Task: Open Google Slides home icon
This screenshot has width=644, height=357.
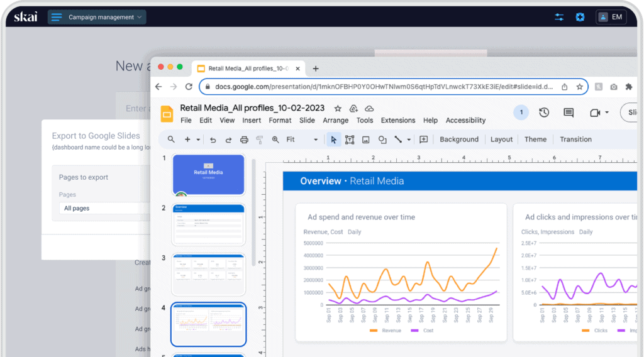Action: (167, 114)
